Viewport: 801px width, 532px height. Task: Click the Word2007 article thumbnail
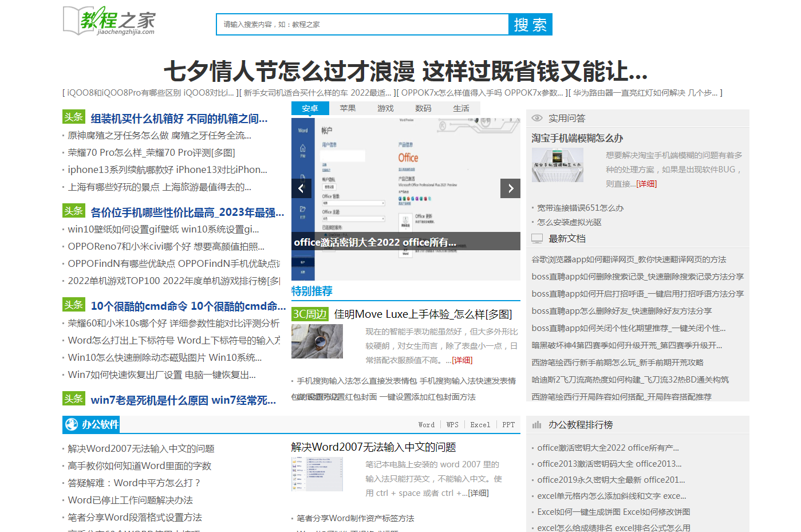coord(317,474)
